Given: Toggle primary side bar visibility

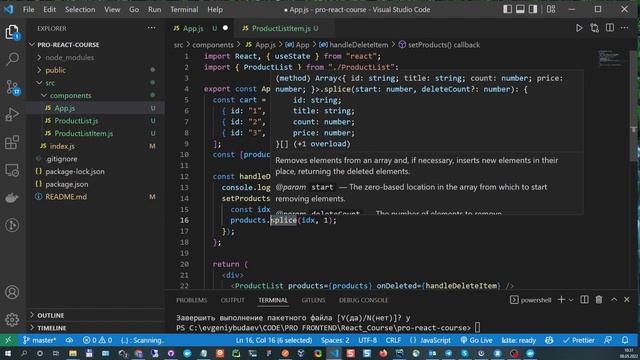Looking at the screenshot, I should [507, 9].
